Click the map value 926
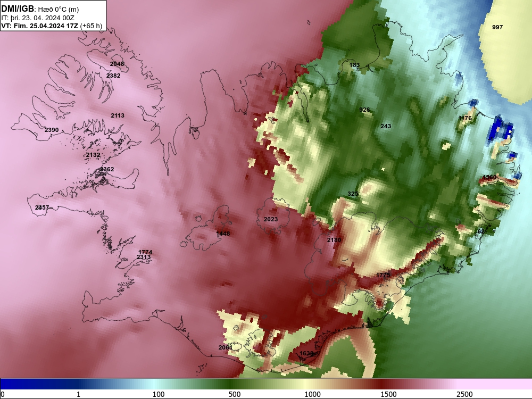The width and height of the screenshot is (532, 399). 364,110
